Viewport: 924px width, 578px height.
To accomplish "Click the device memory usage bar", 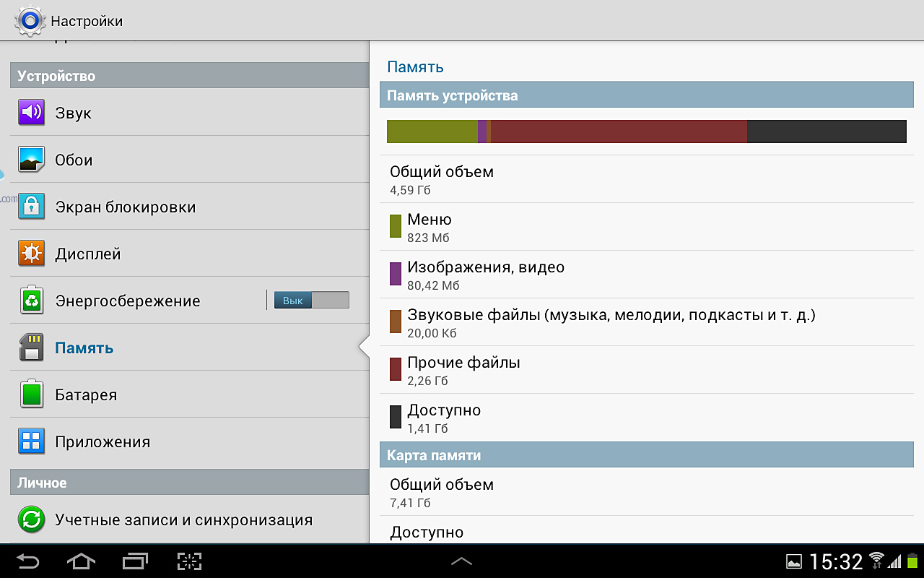I will 646,131.
